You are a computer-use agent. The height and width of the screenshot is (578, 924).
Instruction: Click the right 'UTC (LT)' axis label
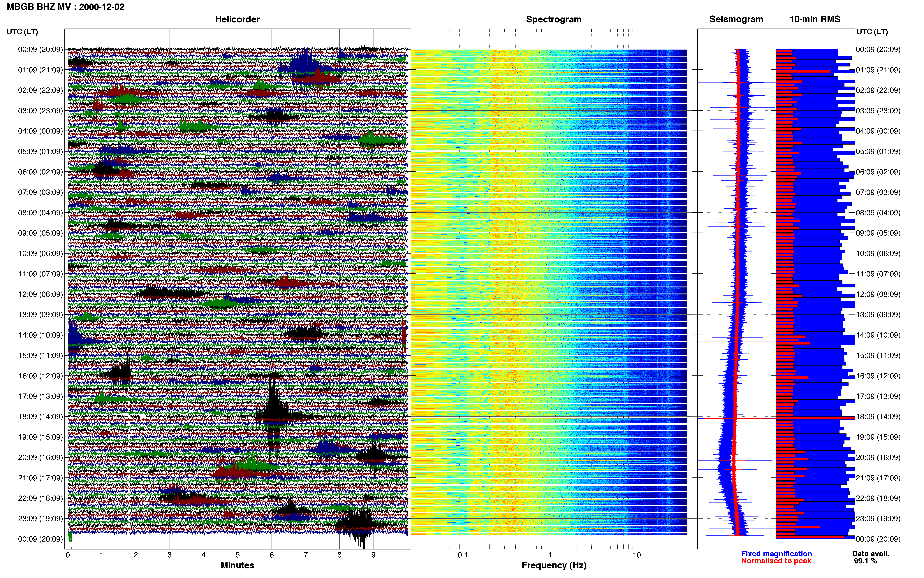872,32
